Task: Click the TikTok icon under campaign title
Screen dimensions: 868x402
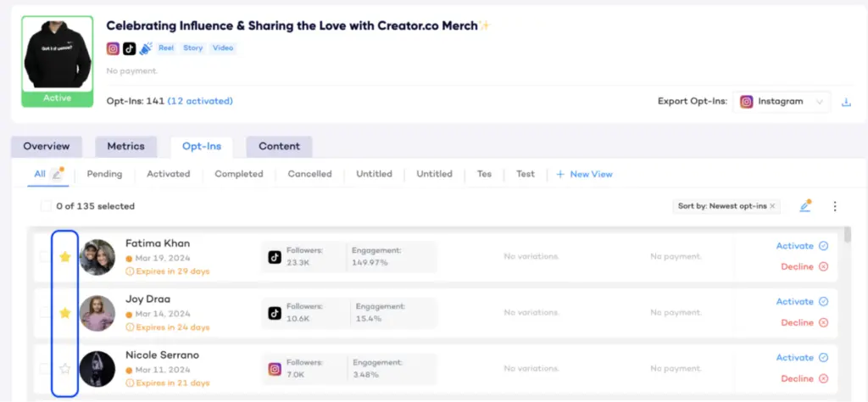Action: tap(129, 48)
